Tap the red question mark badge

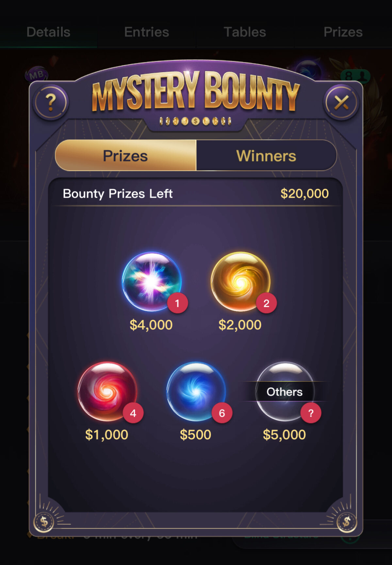[311, 413]
